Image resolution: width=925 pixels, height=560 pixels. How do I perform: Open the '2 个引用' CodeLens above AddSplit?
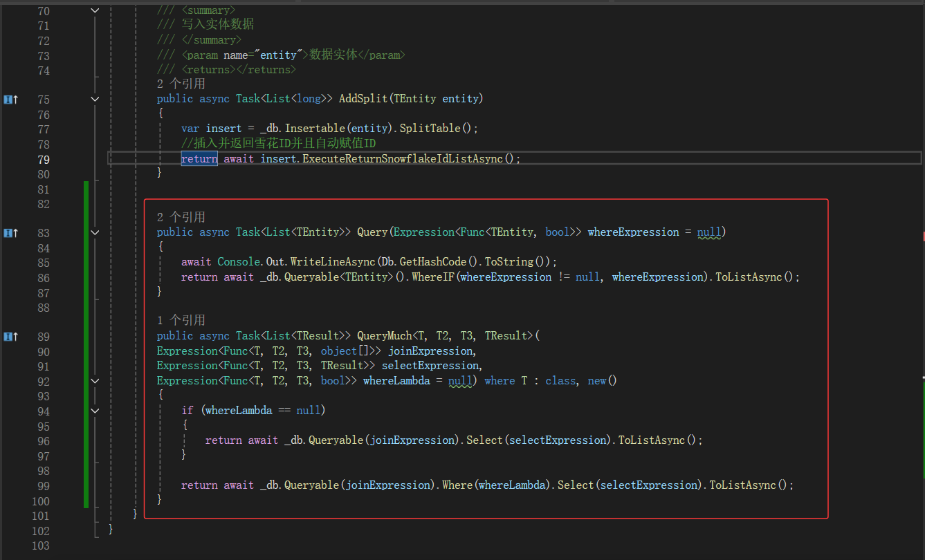(x=181, y=84)
